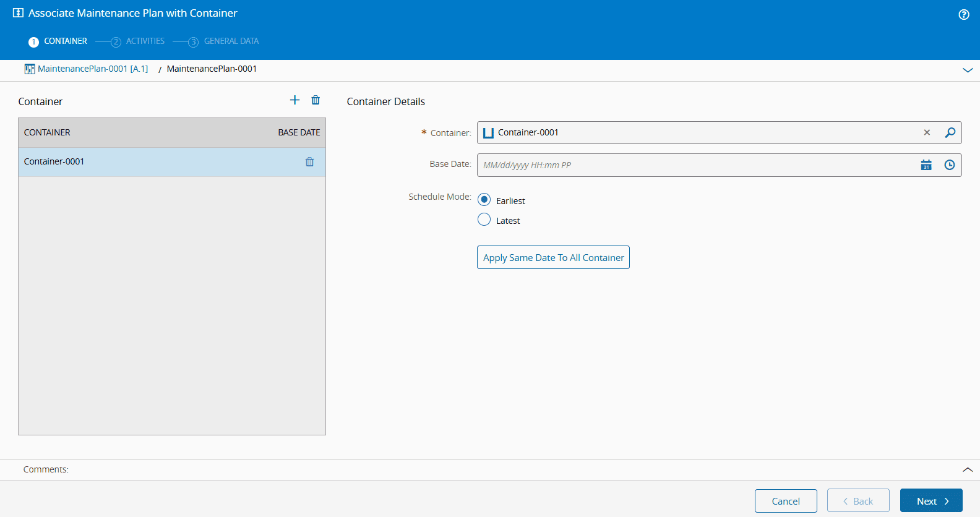Delete Container-0001 row using its trash icon
980x517 pixels.
pyautogui.click(x=309, y=162)
